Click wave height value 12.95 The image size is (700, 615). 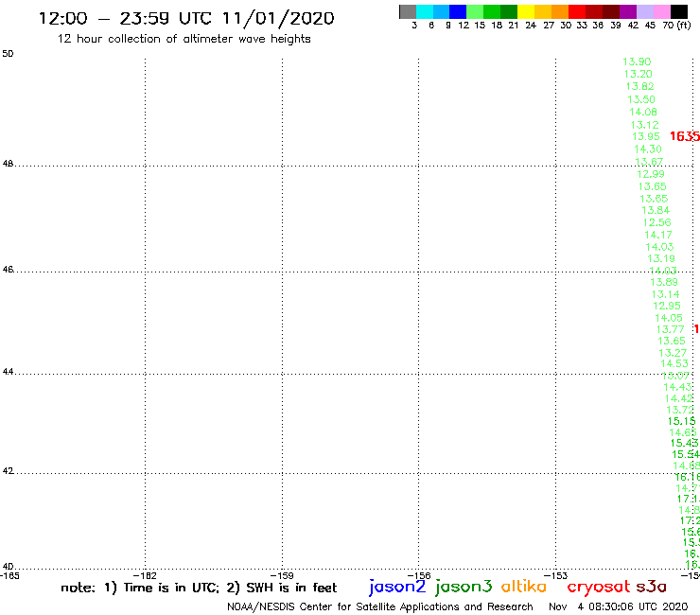click(x=667, y=306)
